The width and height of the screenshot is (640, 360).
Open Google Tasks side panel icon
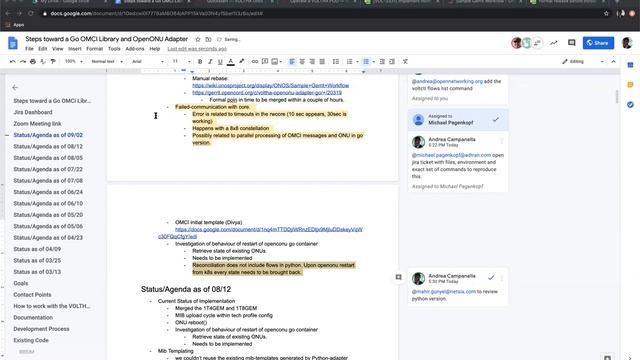[x=630, y=105]
